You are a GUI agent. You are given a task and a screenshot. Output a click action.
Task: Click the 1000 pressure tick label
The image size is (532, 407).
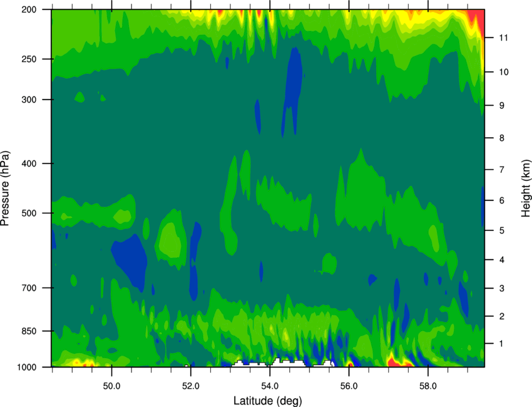coord(27,367)
